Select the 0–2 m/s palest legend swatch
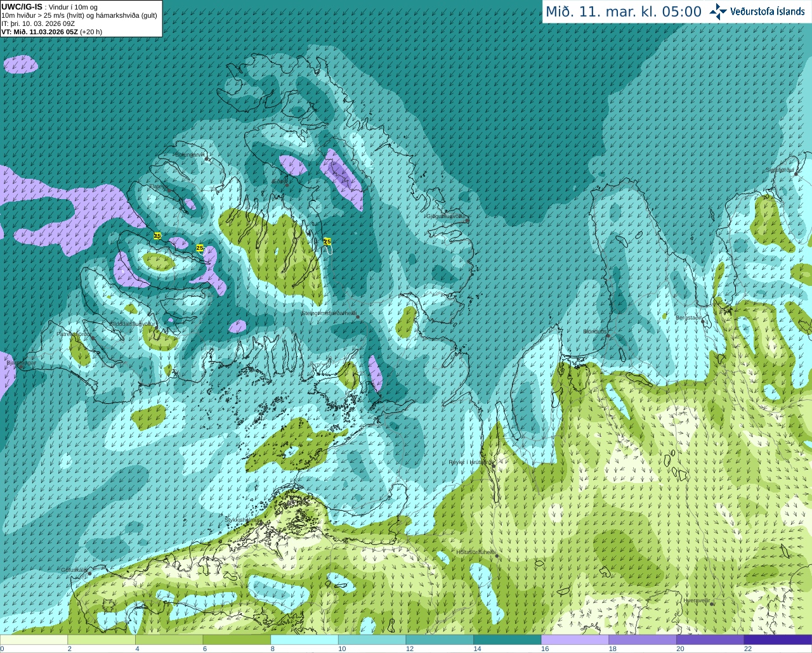 pos(34,640)
